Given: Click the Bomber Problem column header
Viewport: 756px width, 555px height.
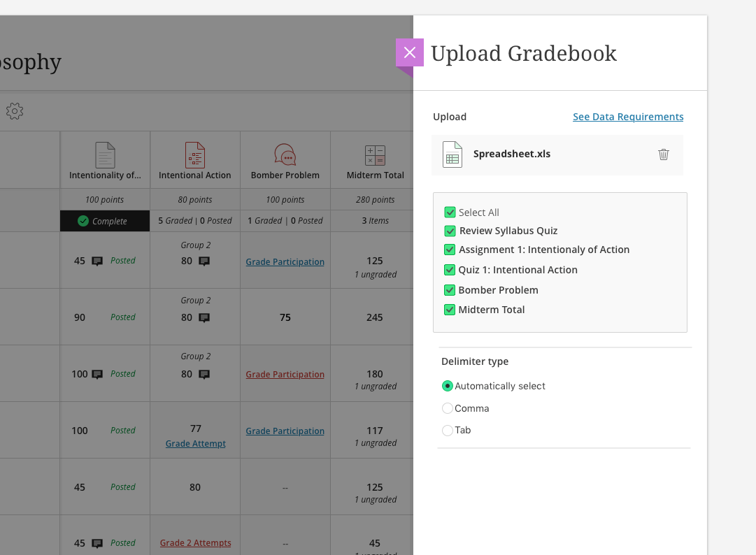Looking at the screenshot, I should [285, 161].
